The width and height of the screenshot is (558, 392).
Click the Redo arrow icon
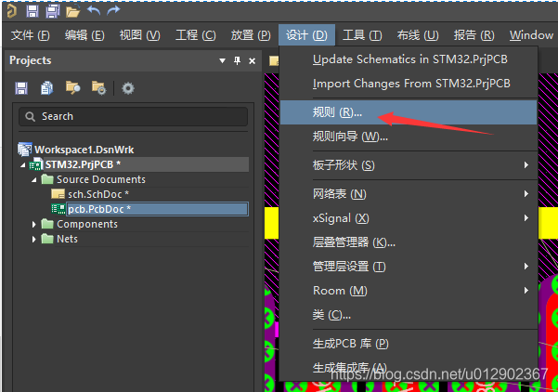pyautogui.click(x=113, y=10)
